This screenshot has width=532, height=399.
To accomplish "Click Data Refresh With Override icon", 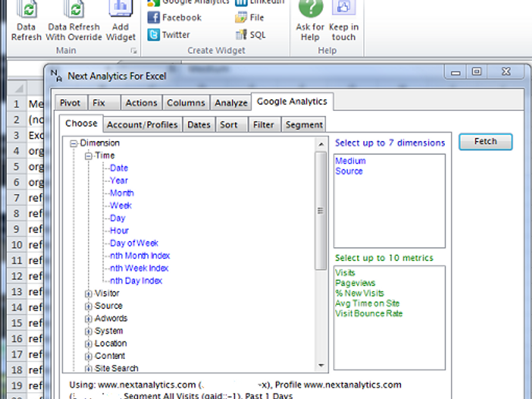I will click(74, 8).
